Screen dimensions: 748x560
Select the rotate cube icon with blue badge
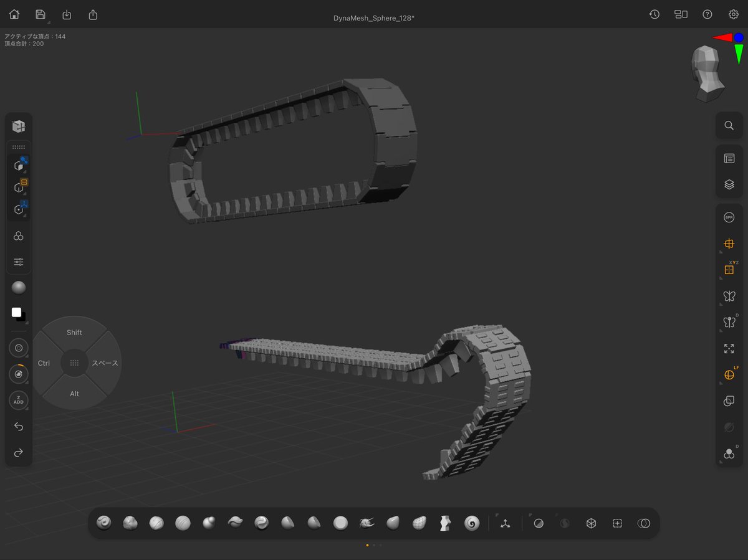click(19, 209)
